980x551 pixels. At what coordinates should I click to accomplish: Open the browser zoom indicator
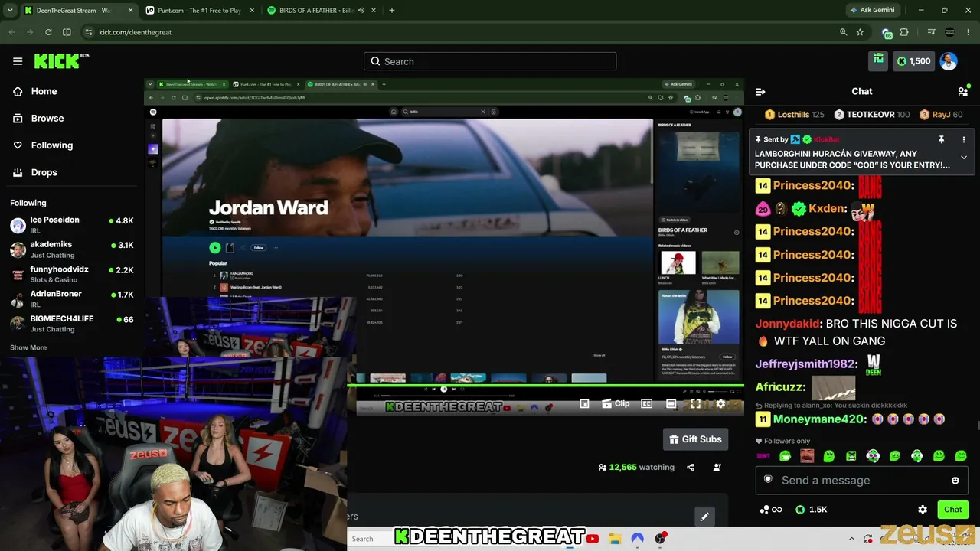pos(843,32)
